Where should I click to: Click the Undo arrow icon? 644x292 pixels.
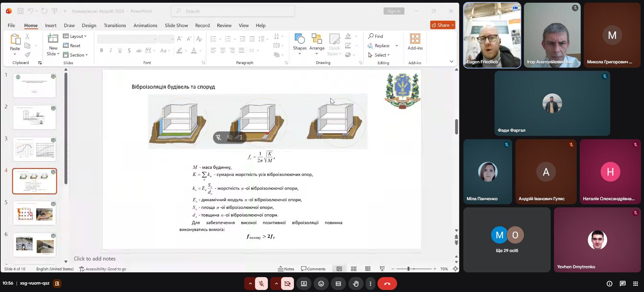click(x=30, y=11)
